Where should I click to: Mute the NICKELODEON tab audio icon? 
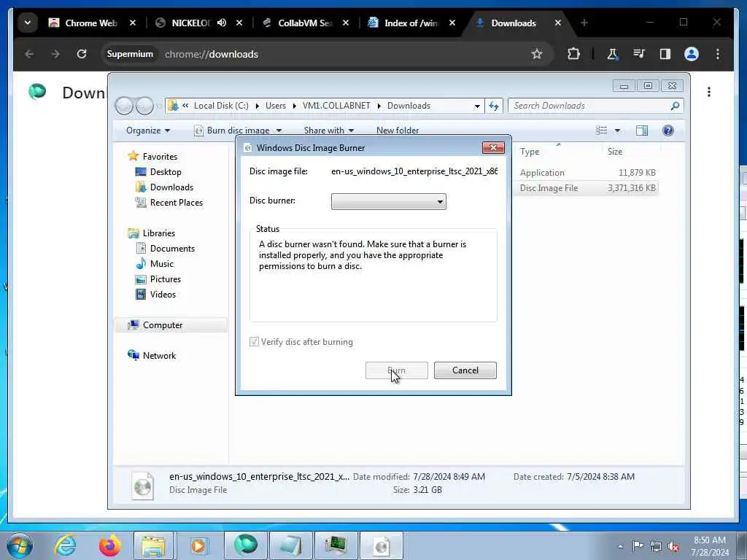click(222, 23)
